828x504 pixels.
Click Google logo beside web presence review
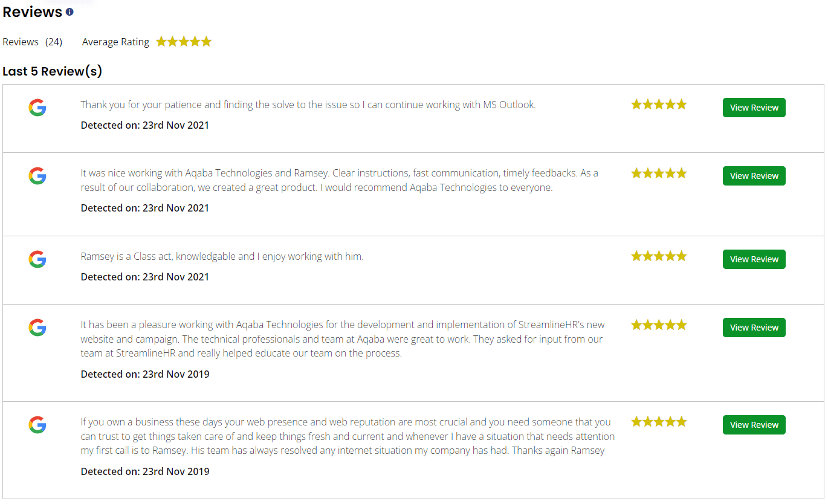click(37, 425)
